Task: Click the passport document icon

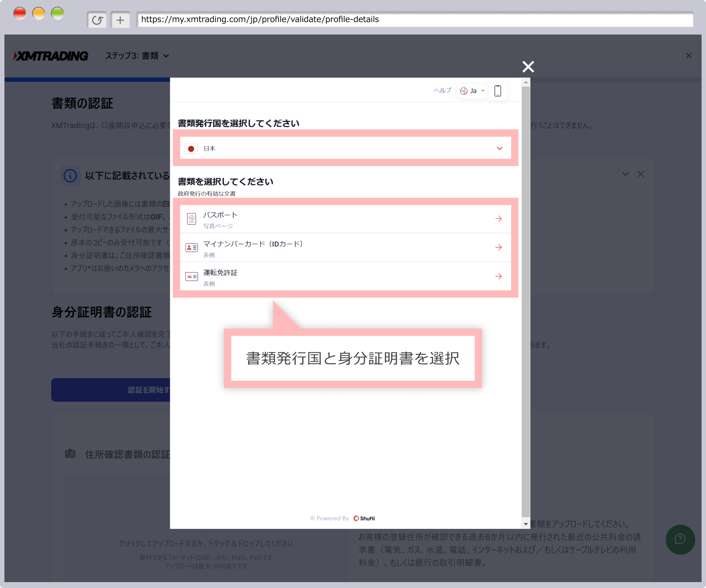Action: point(192,219)
